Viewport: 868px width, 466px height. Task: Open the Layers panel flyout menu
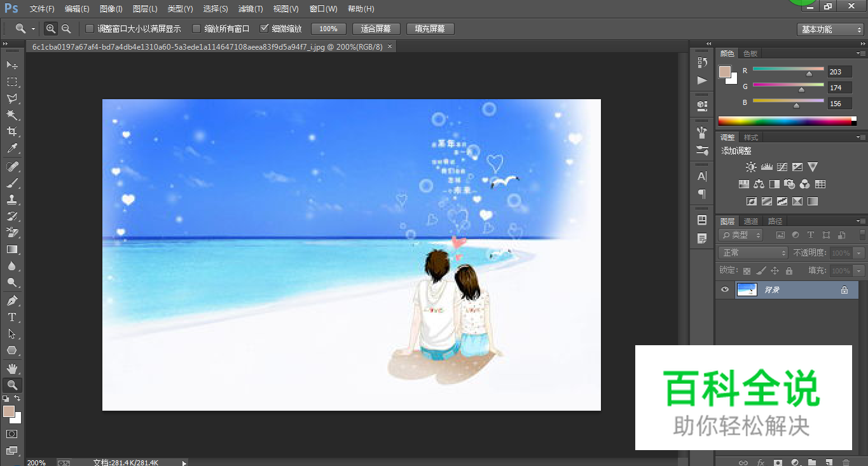(x=861, y=221)
